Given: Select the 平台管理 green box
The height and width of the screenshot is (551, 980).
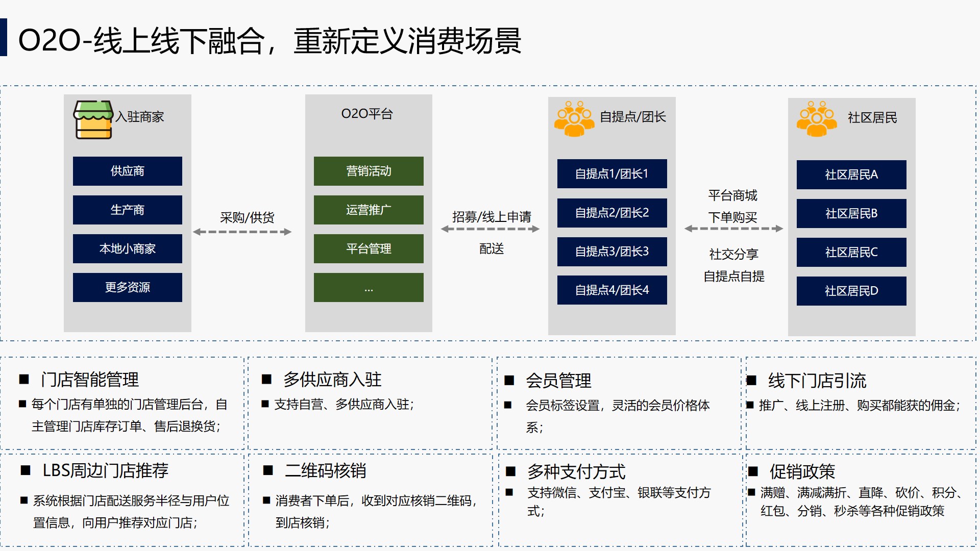Looking at the screenshot, I should [x=369, y=248].
